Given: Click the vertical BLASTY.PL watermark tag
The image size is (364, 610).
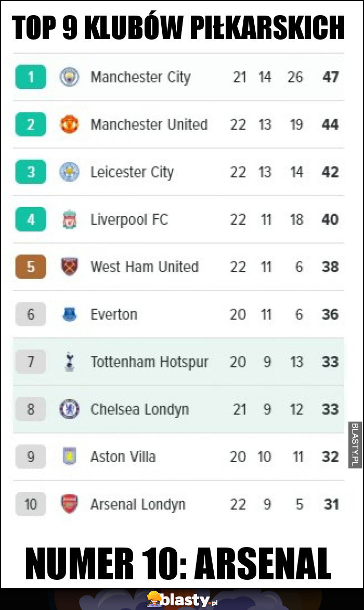Looking at the screenshot, I should click(354, 444).
